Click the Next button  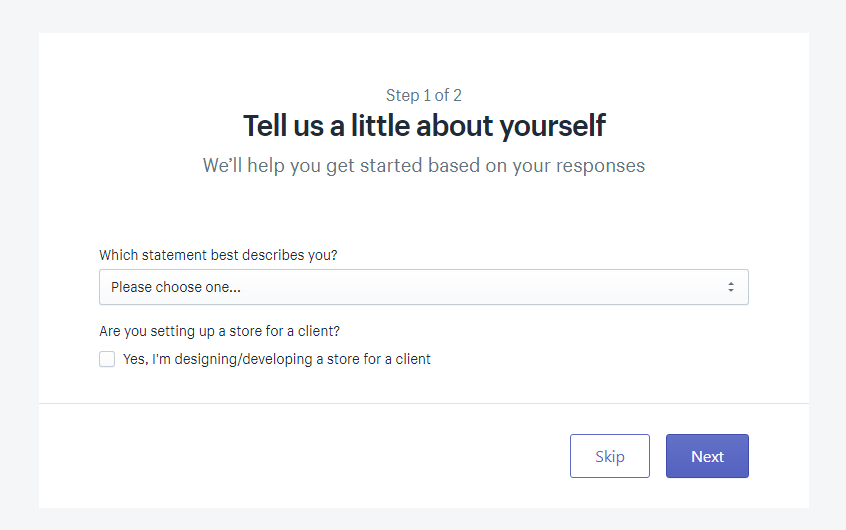tap(707, 456)
